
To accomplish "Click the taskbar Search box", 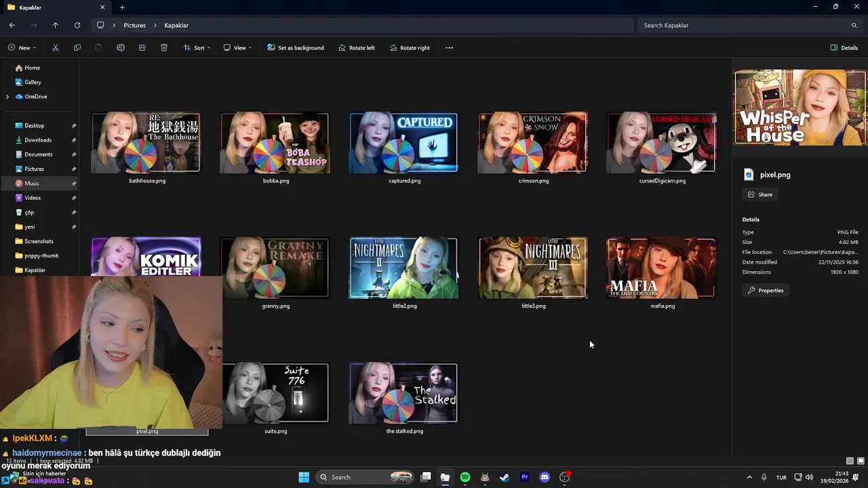I will tap(366, 477).
